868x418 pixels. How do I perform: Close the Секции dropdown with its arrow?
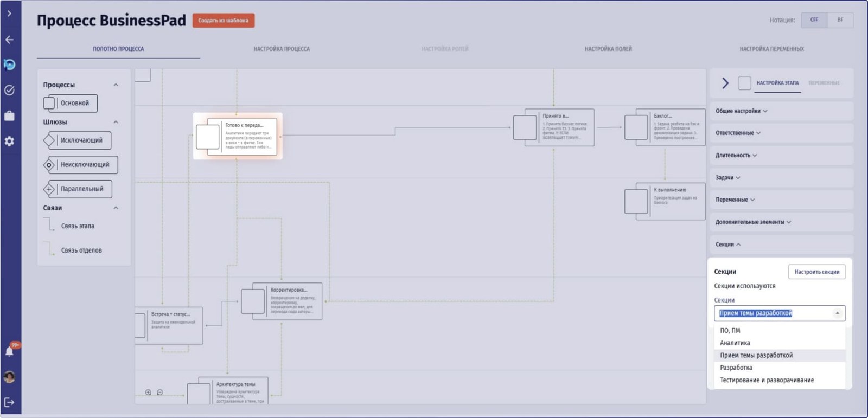(x=837, y=313)
